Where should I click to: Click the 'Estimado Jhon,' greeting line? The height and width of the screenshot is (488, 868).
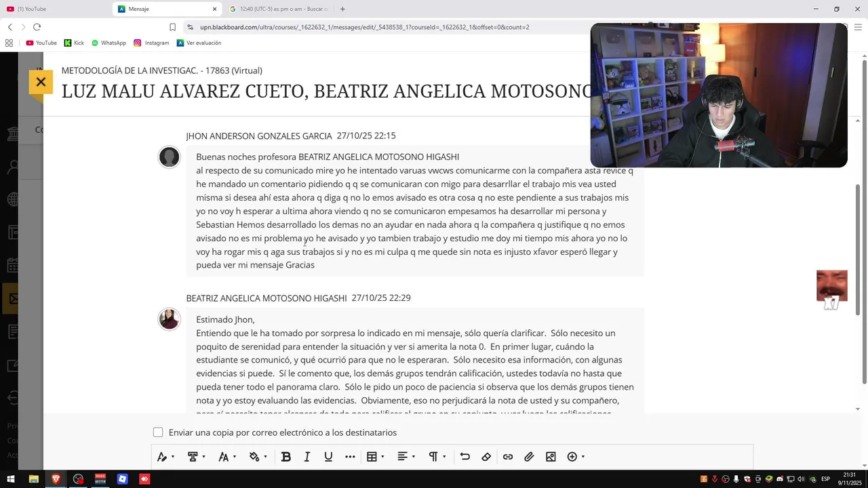[225, 320]
